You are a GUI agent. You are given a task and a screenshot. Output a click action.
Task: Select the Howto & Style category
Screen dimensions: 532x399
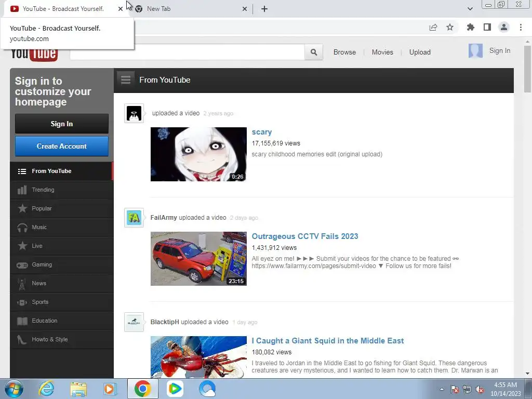62,339
